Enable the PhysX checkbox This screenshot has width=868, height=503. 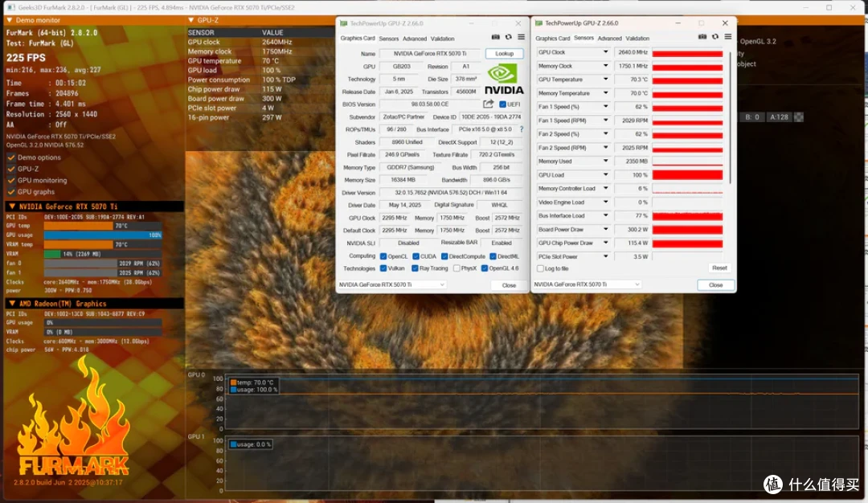457,268
